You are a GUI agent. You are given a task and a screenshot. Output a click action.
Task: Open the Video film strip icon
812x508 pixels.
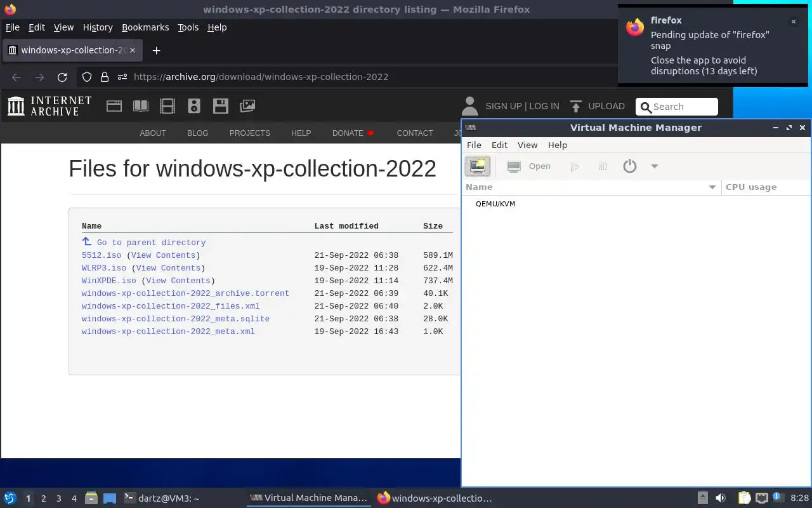point(167,106)
